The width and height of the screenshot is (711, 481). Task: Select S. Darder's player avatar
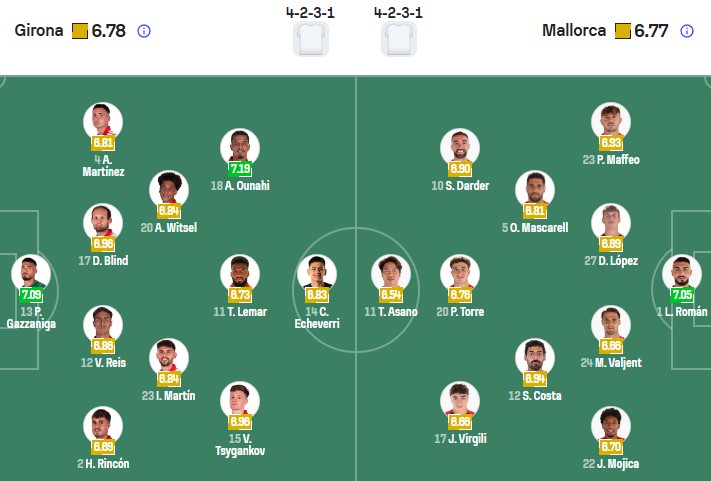click(x=460, y=148)
